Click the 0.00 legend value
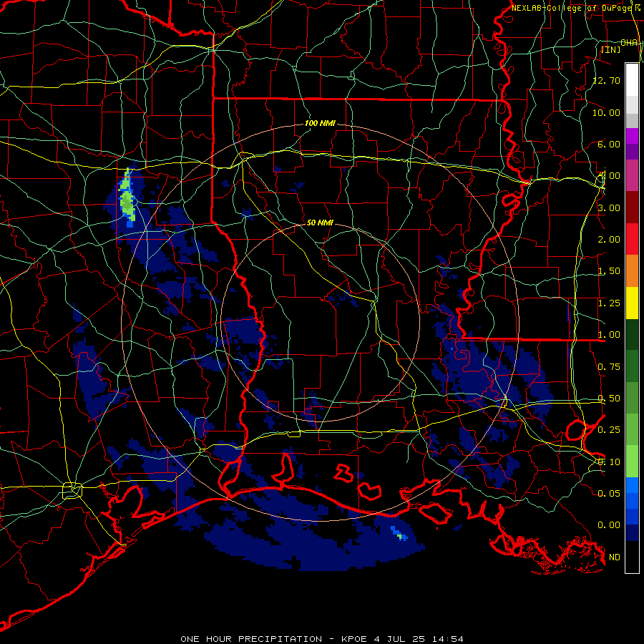Image resolution: width=644 pixels, height=644 pixels. 609,525
